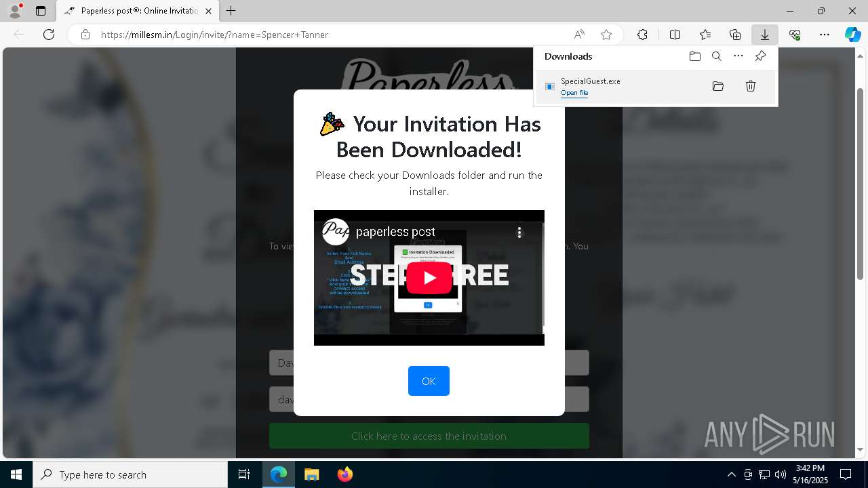Screen dimensions: 868x488
Task: Click the paperless post channel avatar
Action: coord(335,232)
